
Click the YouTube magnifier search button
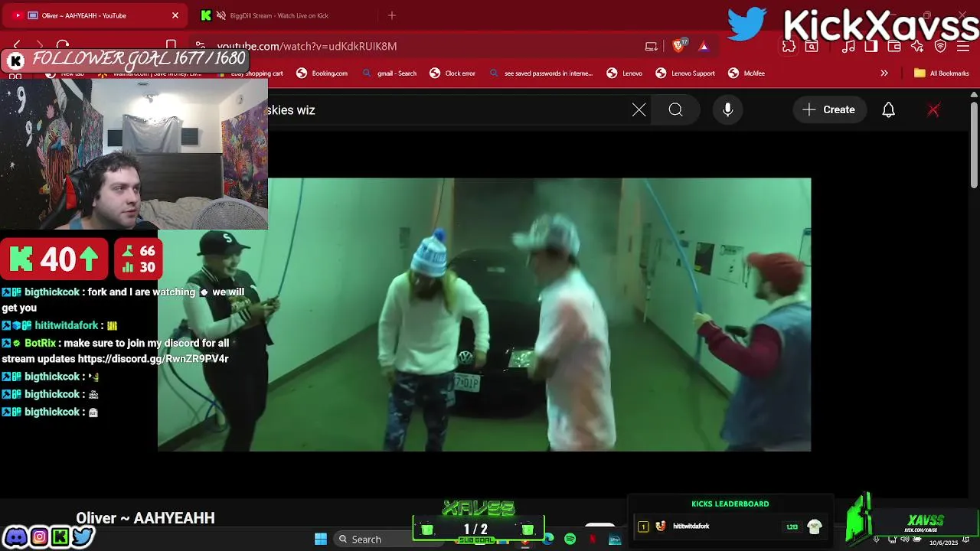pos(675,110)
